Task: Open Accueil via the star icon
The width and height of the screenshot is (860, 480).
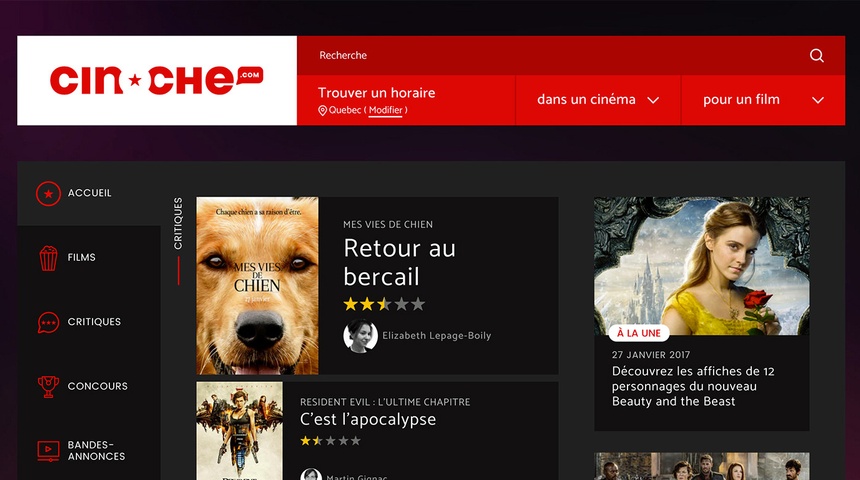Action: coord(48,194)
